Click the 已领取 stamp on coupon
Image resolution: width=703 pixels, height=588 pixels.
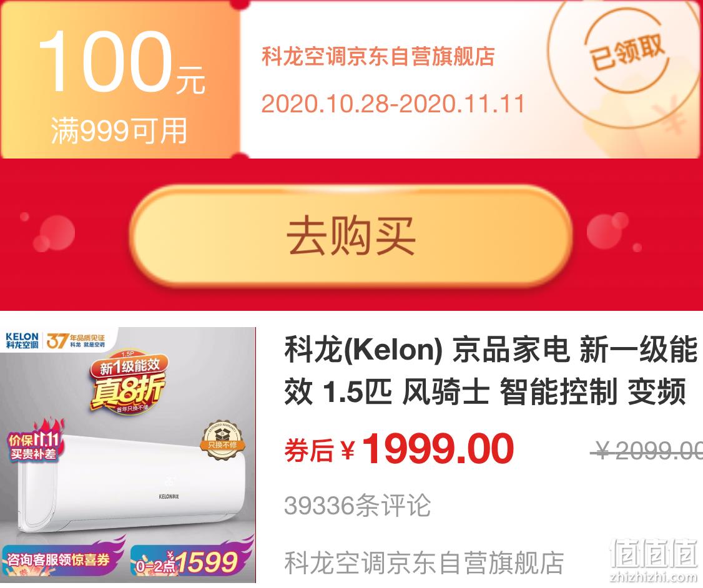627,52
